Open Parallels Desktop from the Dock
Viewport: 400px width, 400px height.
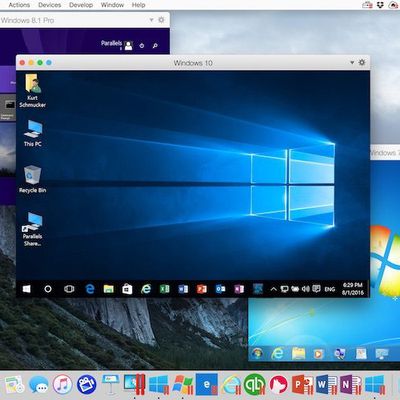(134, 384)
